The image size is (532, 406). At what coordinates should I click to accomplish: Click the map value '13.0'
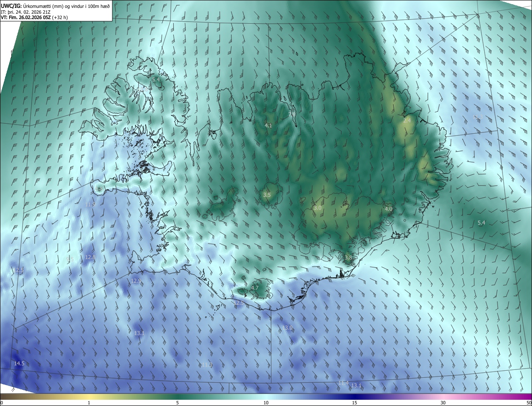[x=288, y=328]
